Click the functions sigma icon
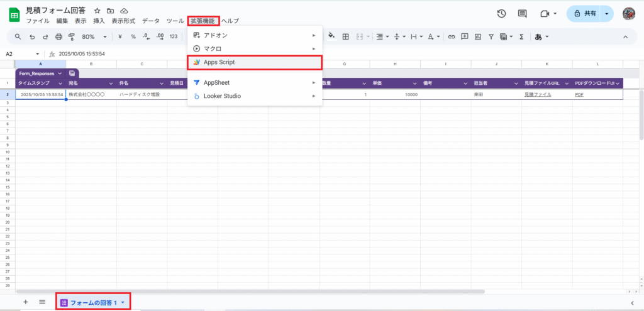 click(x=521, y=37)
